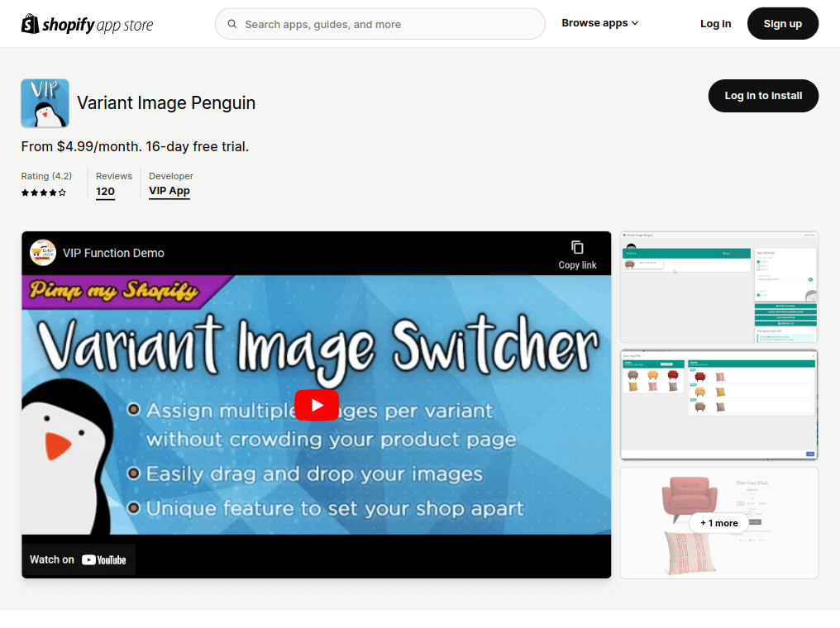840x628 pixels.
Task: Play the VIP Function Demo video
Action: coord(317,406)
